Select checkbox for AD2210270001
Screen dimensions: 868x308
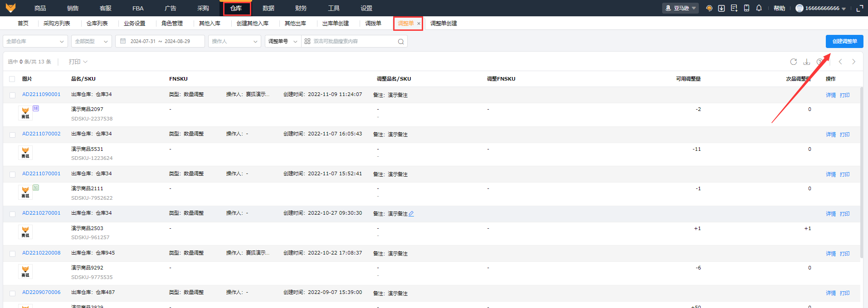click(x=13, y=214)
